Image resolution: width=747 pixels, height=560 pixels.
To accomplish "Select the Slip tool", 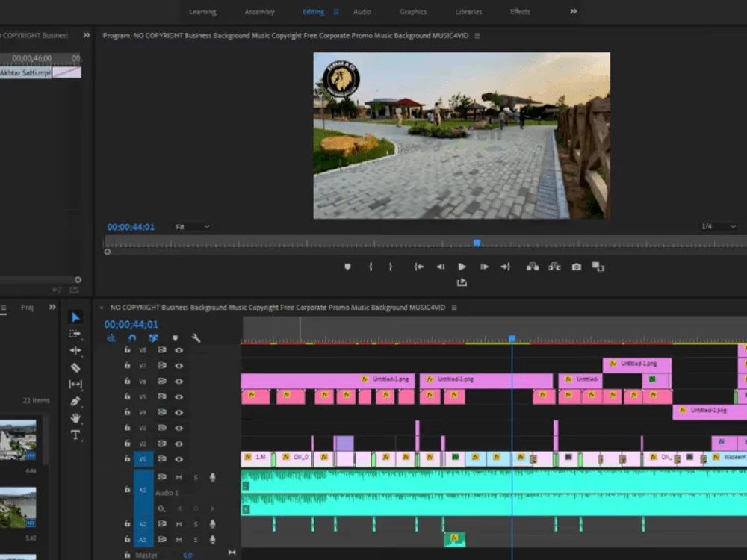I will (75, 384).
